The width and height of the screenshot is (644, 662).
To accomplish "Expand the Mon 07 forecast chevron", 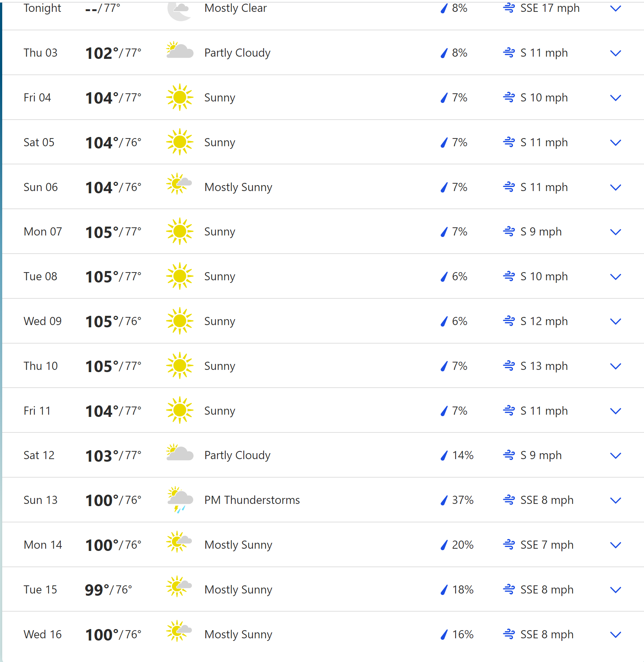I will [x=615, y=232].
